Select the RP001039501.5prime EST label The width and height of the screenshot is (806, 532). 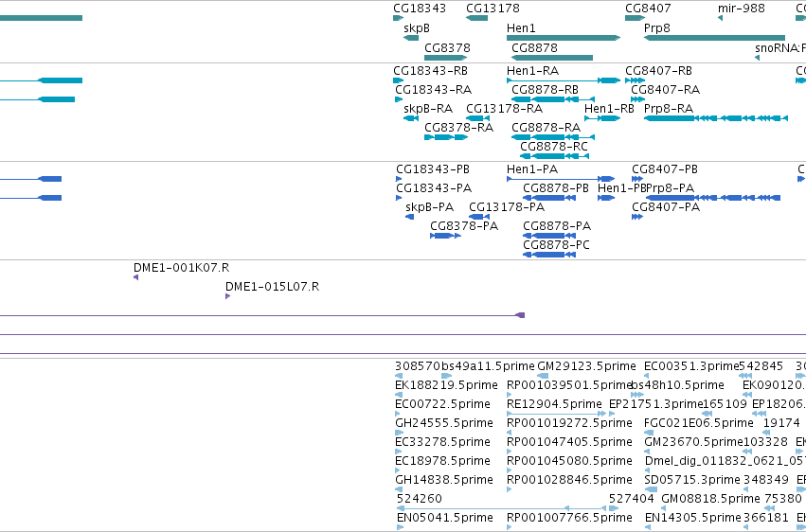coord(569,385)
